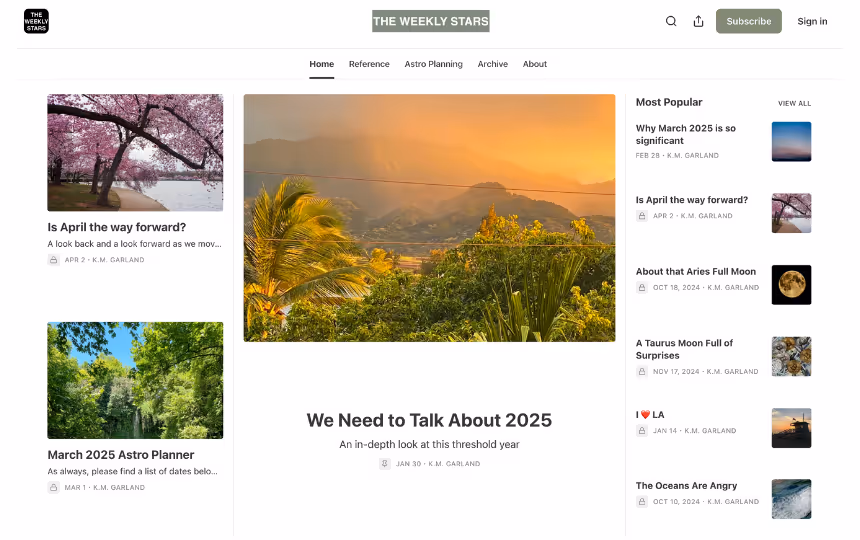
Task: Open 'The Oceans Are Angry' post
Action: pyautogui.click(x=686, y=486)
